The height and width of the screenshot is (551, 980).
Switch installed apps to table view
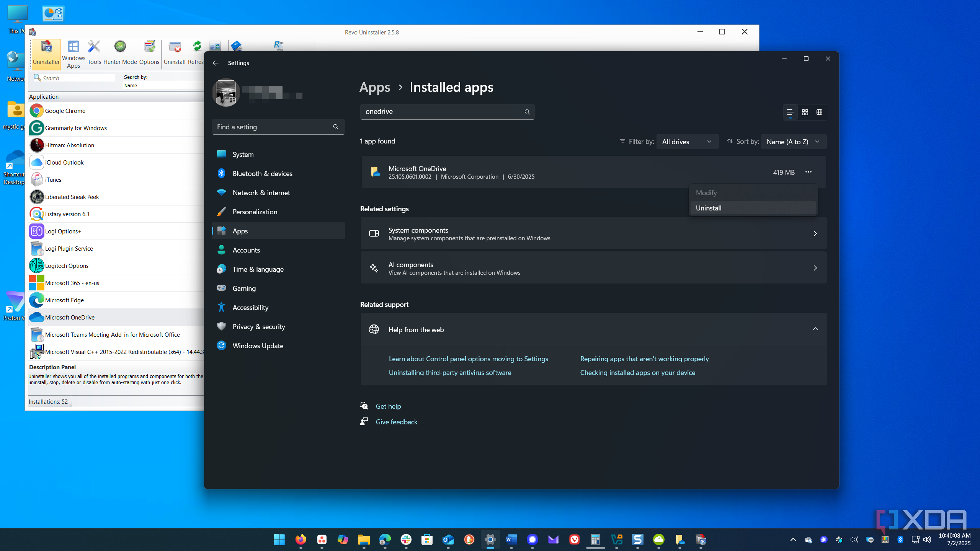819,112
